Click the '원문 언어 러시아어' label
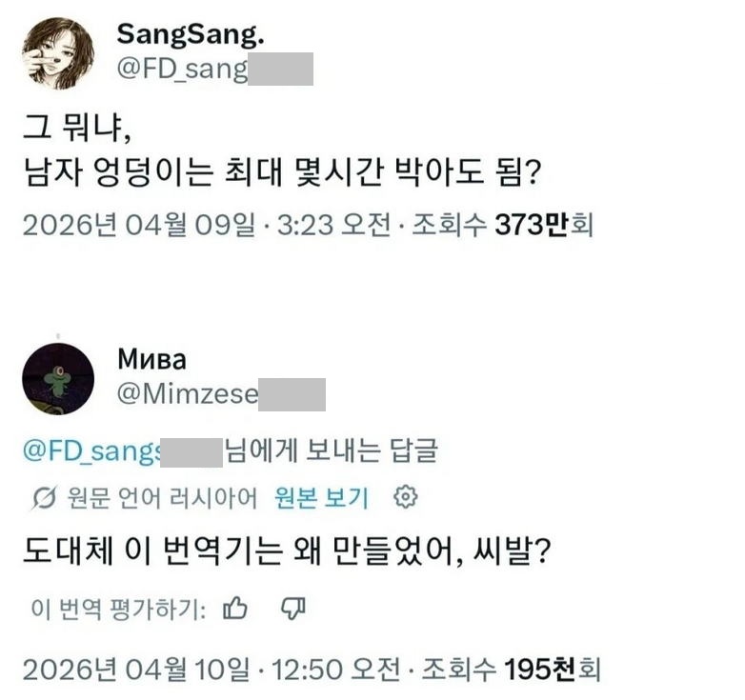The height and width of the screenshot is (700, 745). click(163, 497)
